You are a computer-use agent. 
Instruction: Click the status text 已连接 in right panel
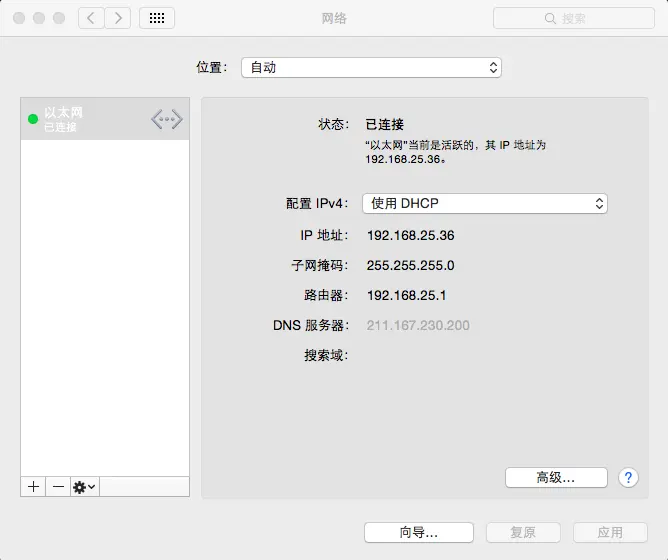tap(385, 124)
